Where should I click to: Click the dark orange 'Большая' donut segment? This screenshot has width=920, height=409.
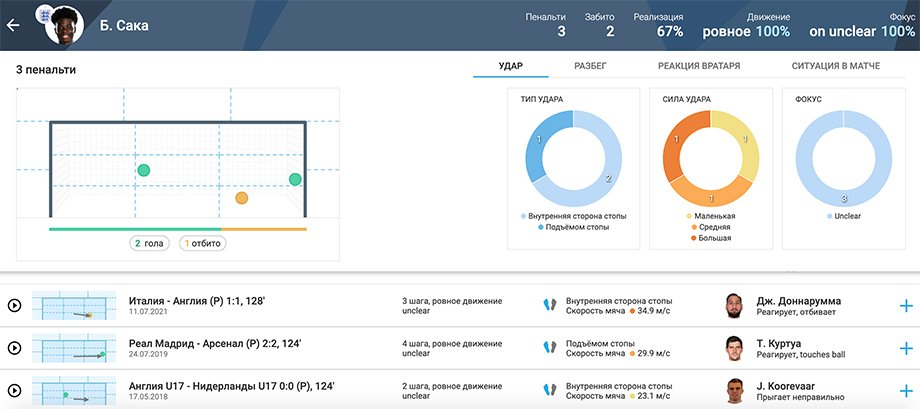[x=678, y=139]
